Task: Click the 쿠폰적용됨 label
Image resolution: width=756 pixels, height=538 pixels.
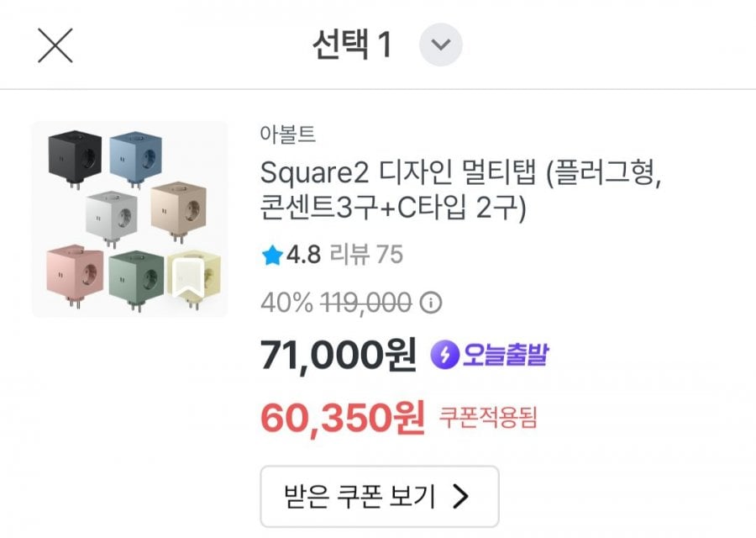Action: 488,416
